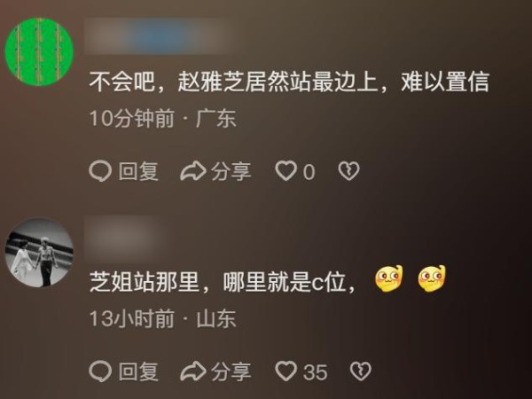Tap share arrow icon under Shandong comment
This screenshot has height=399, width=532.
click(192, 372)
